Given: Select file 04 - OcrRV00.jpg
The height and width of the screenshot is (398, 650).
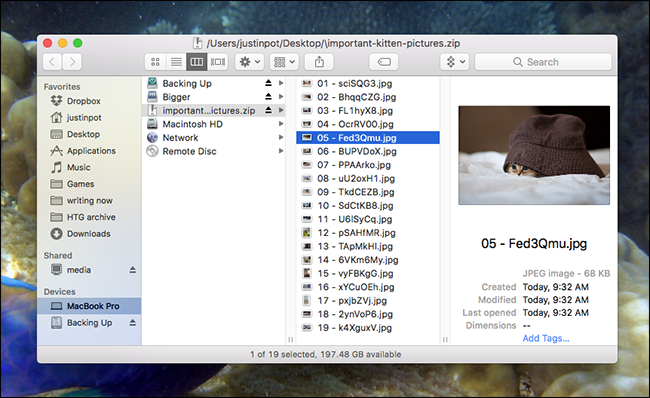Looking at the screenshot, I should coord(368,124).
